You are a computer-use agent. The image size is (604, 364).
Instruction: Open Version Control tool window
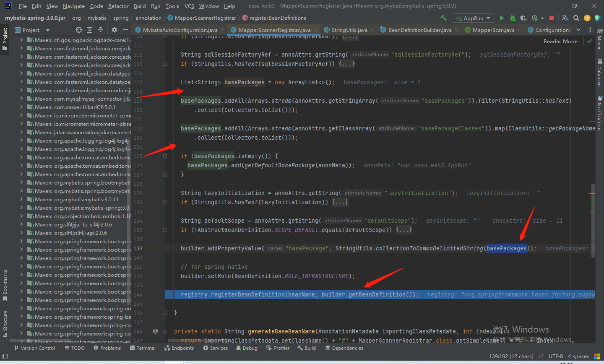pos(34,348)
